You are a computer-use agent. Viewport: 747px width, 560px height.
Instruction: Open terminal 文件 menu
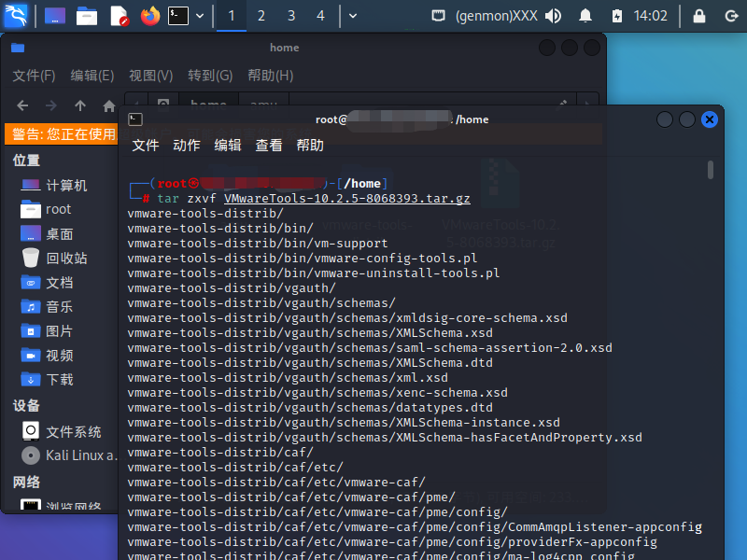click(146, 146)
